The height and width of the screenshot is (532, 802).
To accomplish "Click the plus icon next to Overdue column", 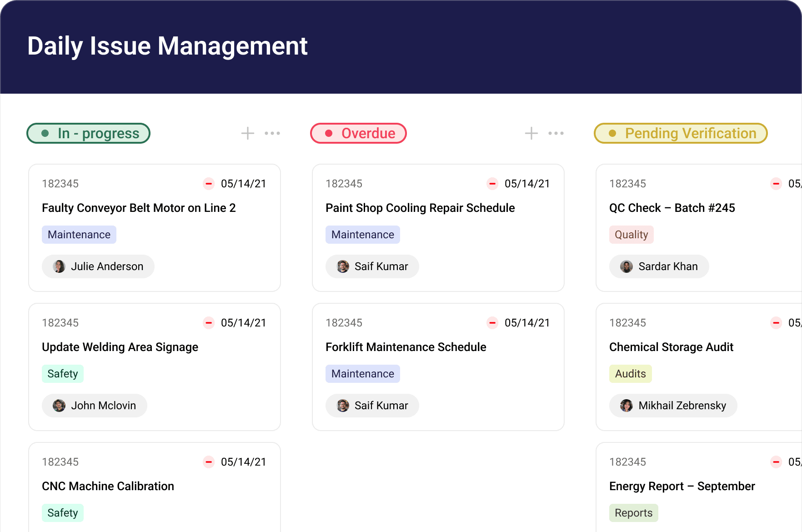I will [x=531, y=133].
